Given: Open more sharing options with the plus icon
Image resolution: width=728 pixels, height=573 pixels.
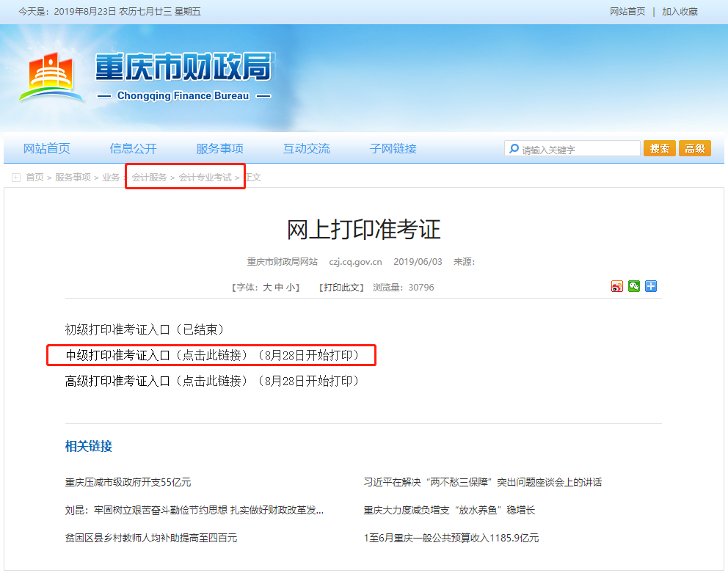Looking at the screenshot, I should click(651, 286).
